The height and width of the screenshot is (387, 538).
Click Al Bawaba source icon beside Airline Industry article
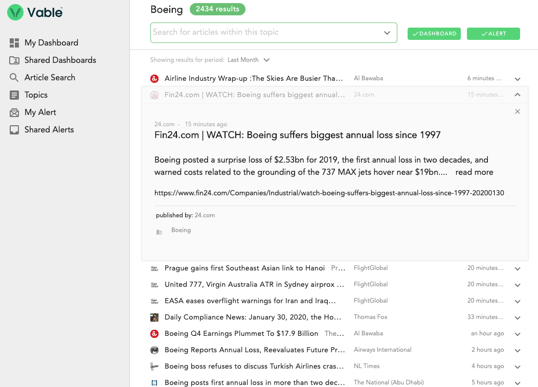(154, 79)
